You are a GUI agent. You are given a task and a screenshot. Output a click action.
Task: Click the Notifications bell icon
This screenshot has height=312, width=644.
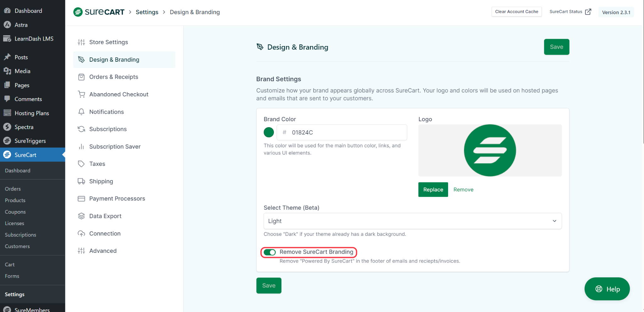coord(81,112)
